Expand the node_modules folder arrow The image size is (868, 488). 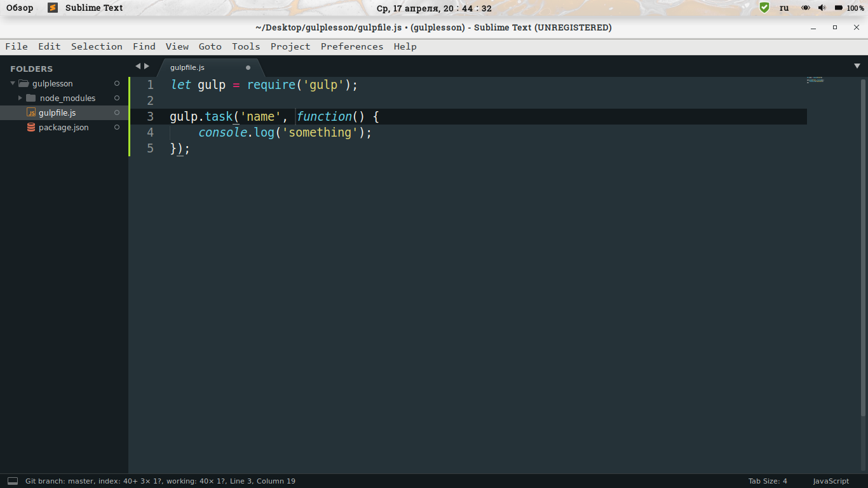[x=20, y=98]
